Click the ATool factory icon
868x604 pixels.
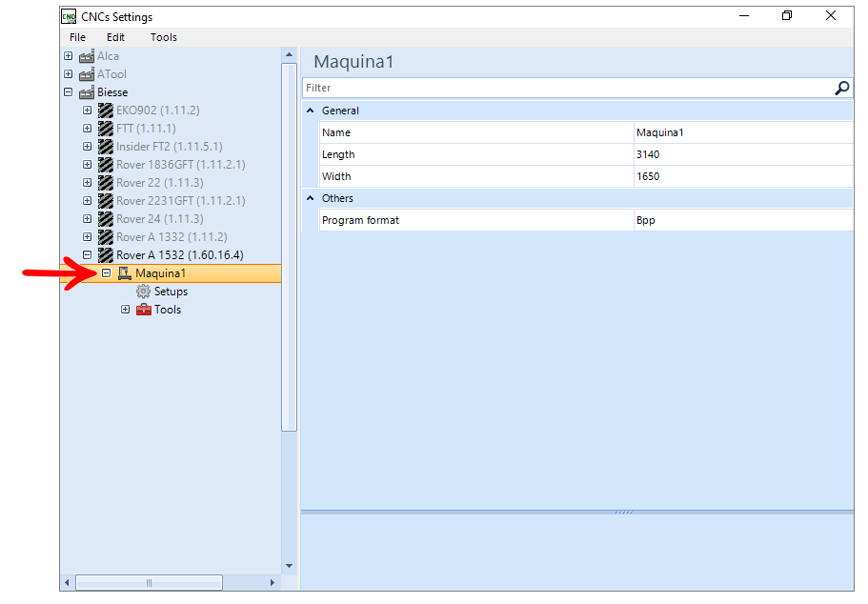(87, 74)
